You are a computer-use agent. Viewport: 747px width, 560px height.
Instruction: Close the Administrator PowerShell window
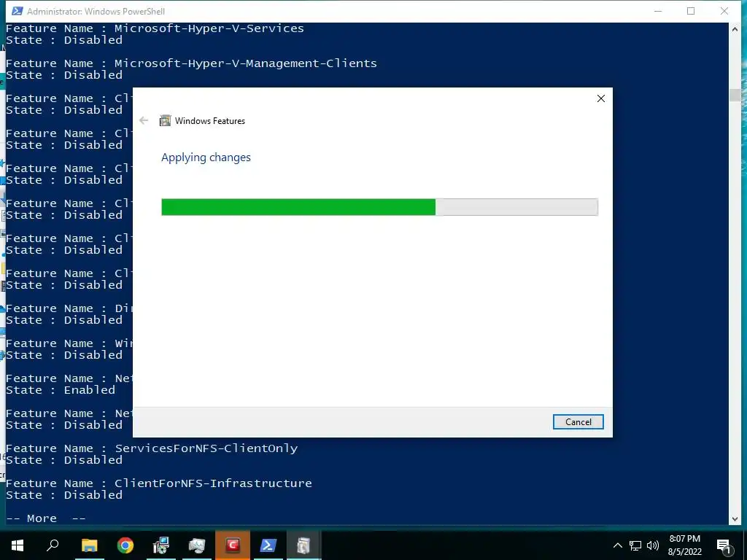point(724,11)
